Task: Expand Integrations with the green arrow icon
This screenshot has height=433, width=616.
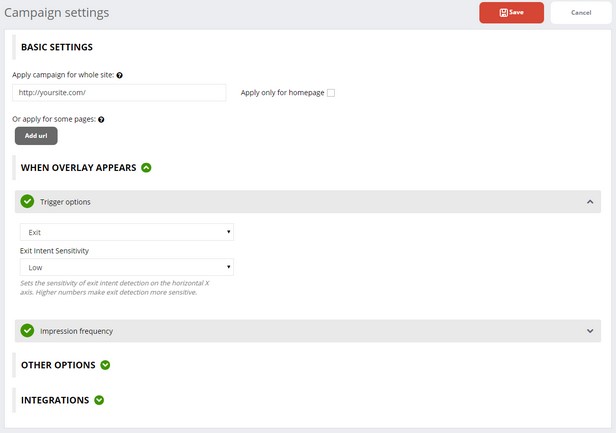Action: pyautogui.click(x=99, y=400)
